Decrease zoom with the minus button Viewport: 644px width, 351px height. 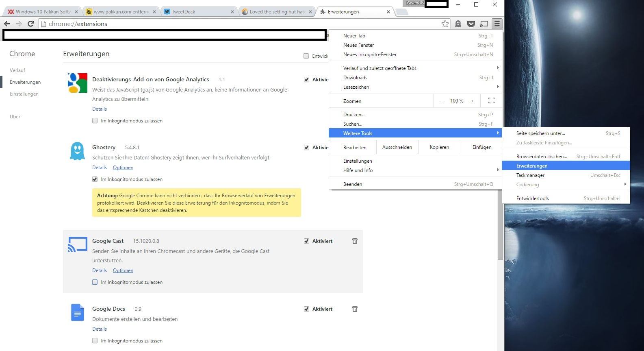[441, 101]
